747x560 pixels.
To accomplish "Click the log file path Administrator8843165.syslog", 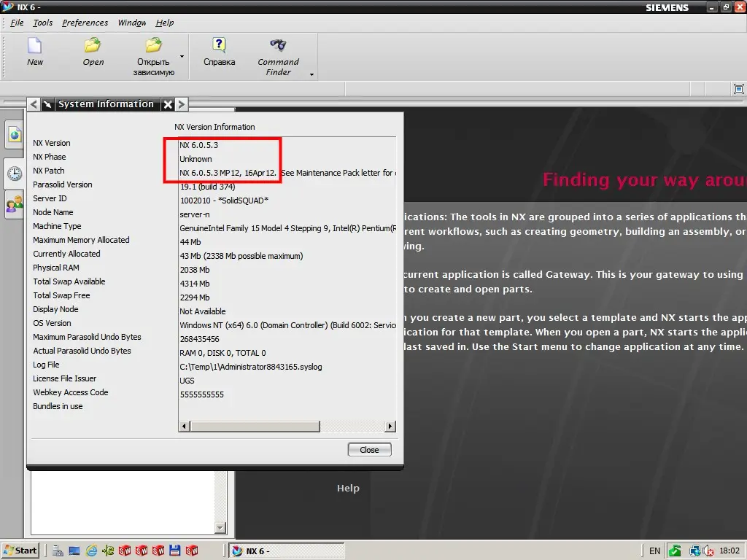I will point(251,367).
